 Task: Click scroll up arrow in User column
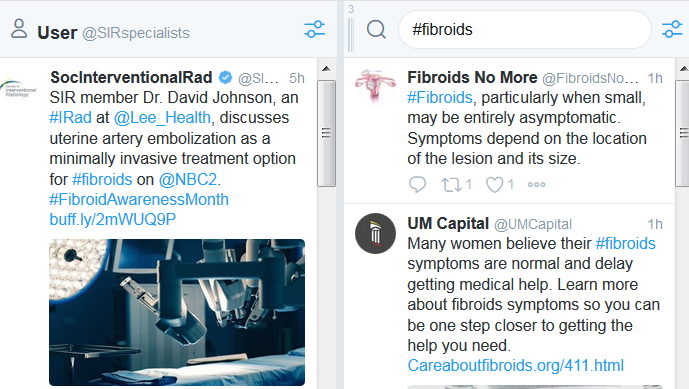pos(326,69)
